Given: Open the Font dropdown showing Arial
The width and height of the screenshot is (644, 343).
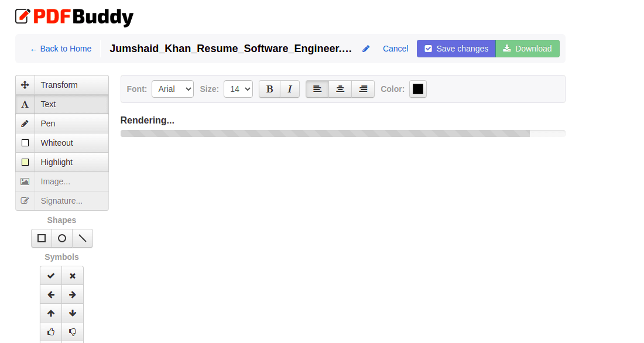Looking at the screenshot, I should [x=173, y=89].
